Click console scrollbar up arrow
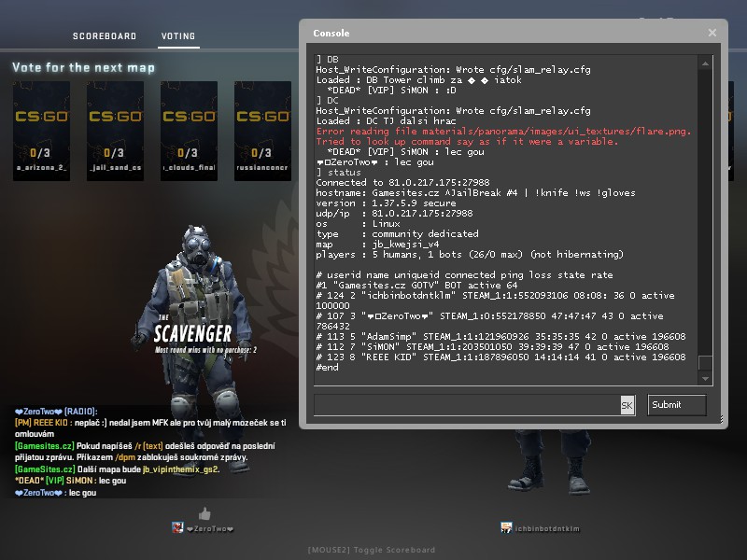Image resolution: width=747 pixels, height=560 pixels. (x=706, y=62)
